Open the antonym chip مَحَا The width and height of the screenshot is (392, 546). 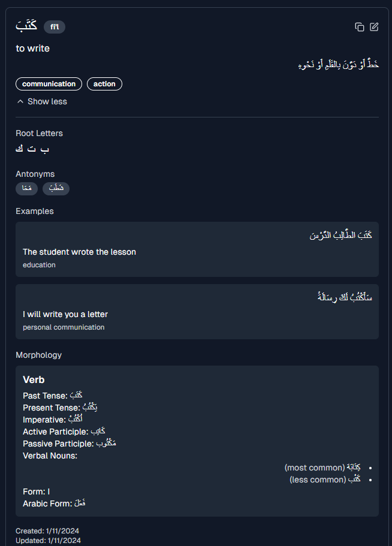click(27, 189)
